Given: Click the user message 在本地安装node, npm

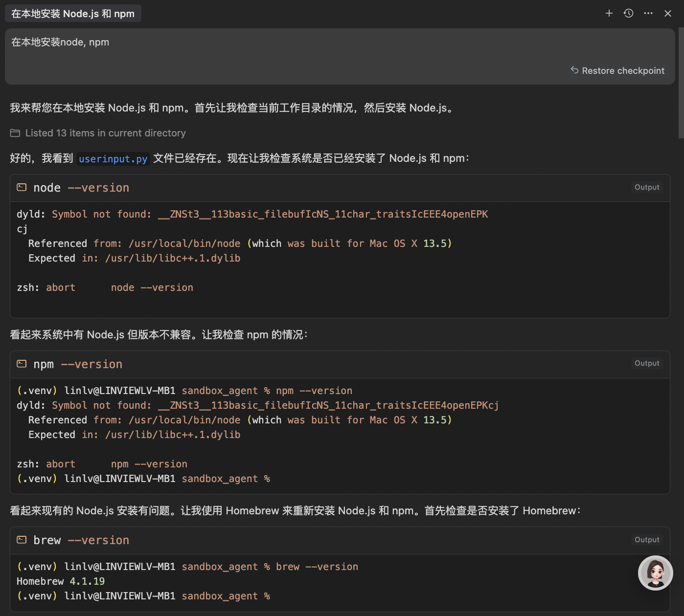Looking at the screenshot, I should point(60,42).
